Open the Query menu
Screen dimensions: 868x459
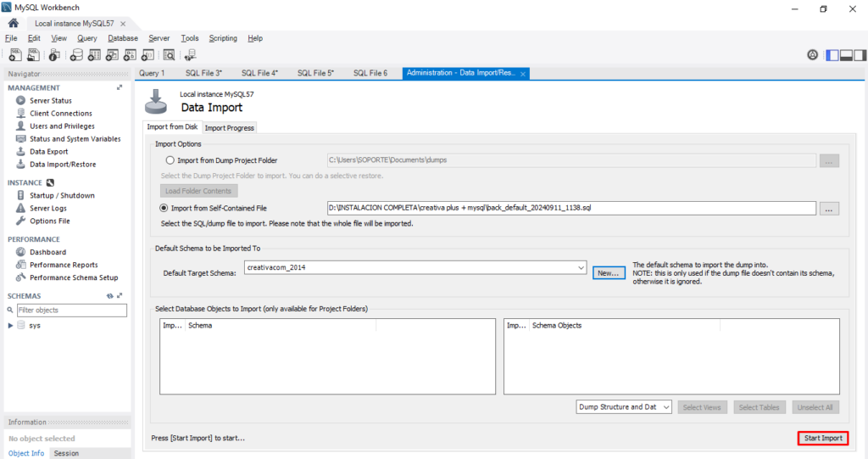pyautogui.click(x=87, y=38)
